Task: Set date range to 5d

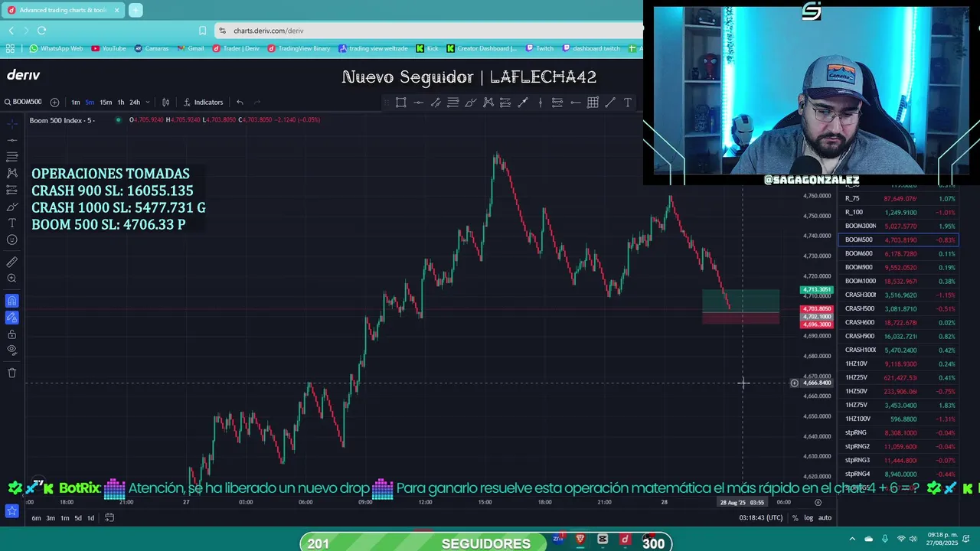Action: 78,518
